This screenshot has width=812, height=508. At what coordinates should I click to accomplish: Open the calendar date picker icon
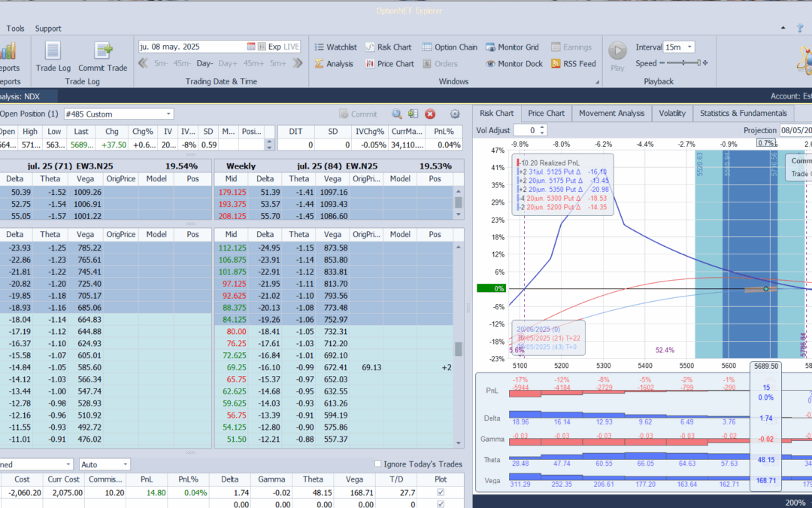point(252,47)
